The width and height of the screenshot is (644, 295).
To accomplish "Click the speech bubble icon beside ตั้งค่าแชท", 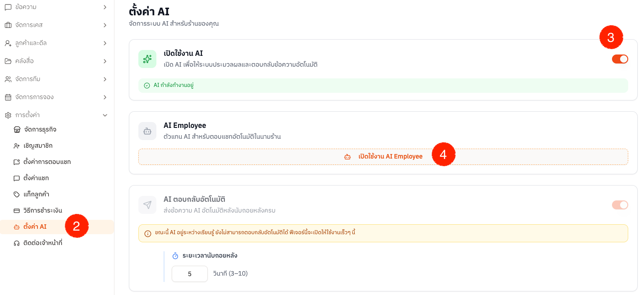I will pos(17,178).
